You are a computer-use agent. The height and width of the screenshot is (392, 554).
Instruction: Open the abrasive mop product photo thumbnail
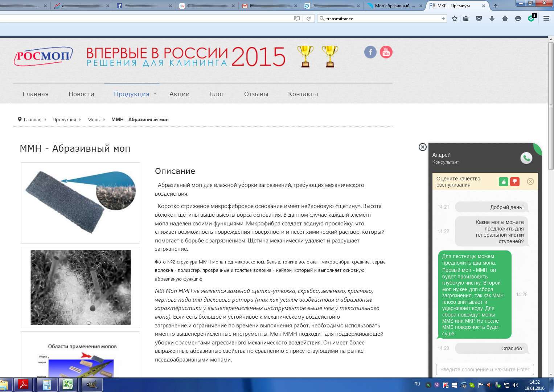[x=81, y=203]
